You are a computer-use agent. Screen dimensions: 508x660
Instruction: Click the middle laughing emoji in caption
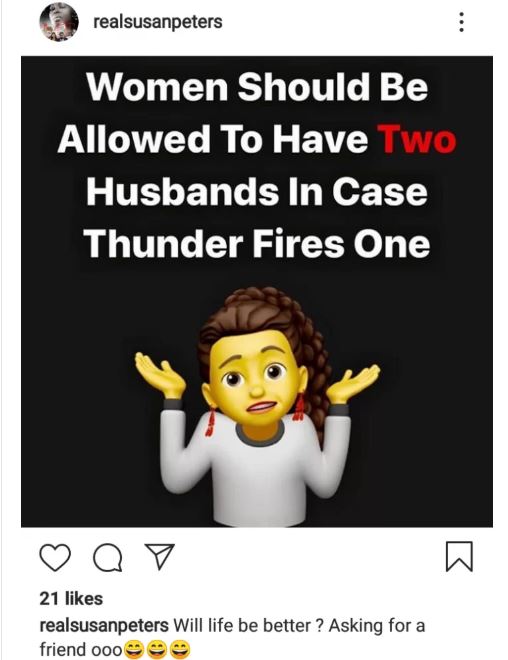pos(156,649)
